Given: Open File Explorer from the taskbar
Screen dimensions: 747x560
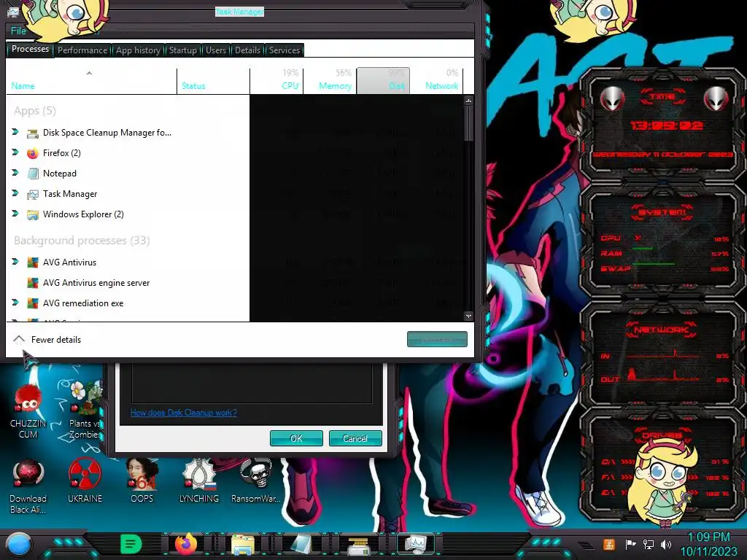Looking at the screenshot, I should [243, 544].
